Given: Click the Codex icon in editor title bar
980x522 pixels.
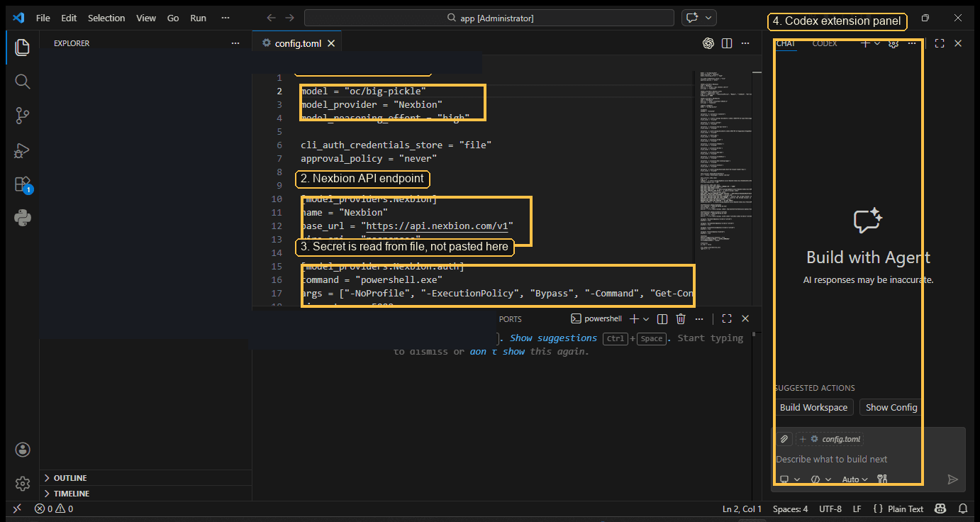Looking at the screenshot, I should pyautogui.click(x=708, y=43).
